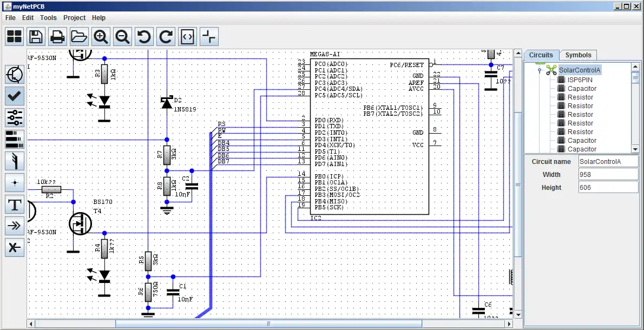Select capacitor C2 on the schematic

coord(192,186)
